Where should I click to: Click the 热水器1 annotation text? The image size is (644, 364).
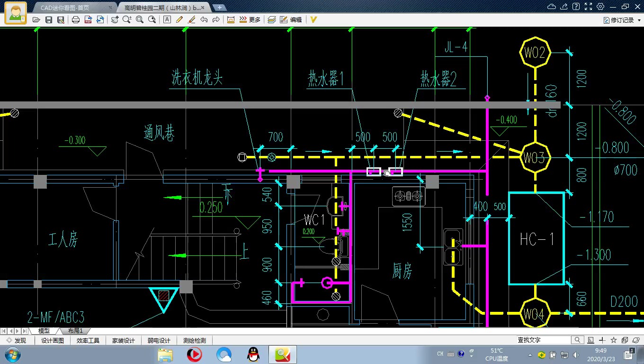326,78
